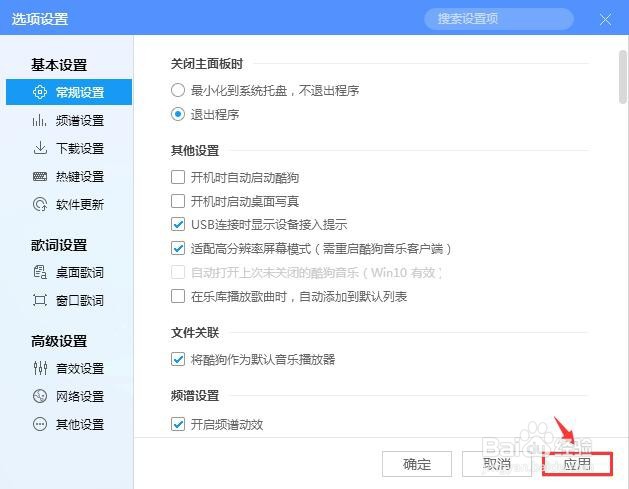Uncheck 适配高分辨率屏幕模式 option
This screenshot has width=629, height=489.
click(x=178, y=249)
